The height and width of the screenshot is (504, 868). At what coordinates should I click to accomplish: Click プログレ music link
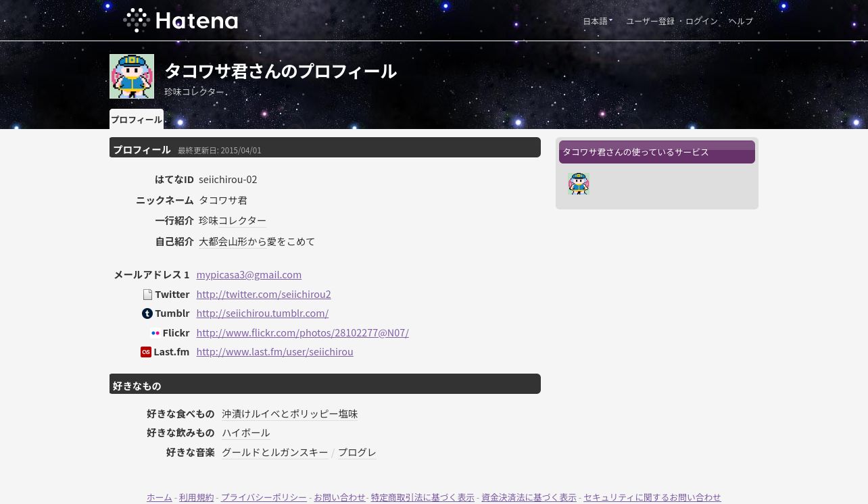click(357, 452)
